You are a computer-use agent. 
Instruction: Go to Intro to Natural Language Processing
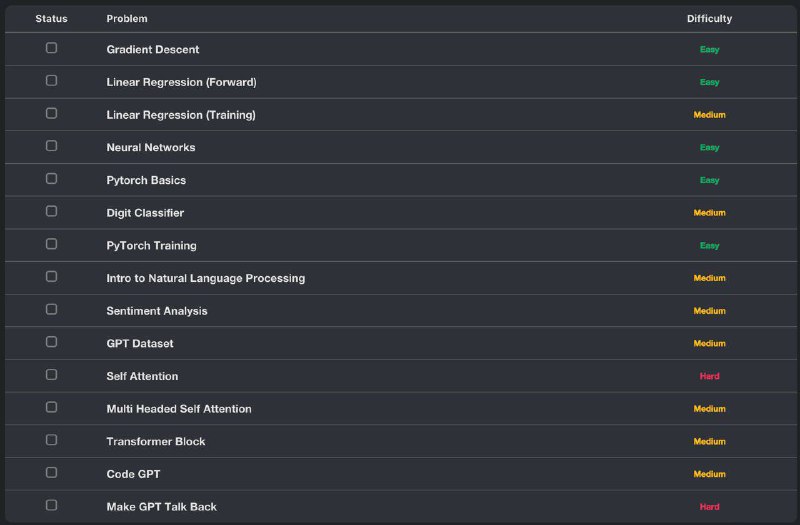pos(206,278)
